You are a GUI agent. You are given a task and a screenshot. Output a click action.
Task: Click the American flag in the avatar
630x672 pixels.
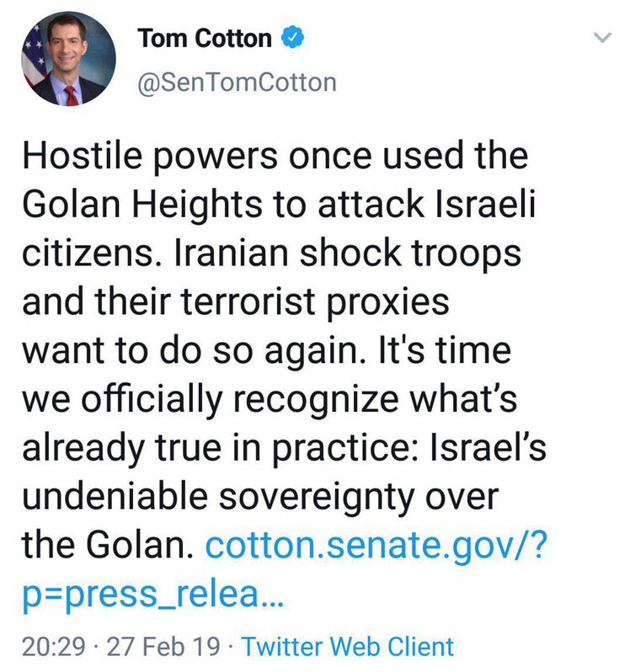35,61
